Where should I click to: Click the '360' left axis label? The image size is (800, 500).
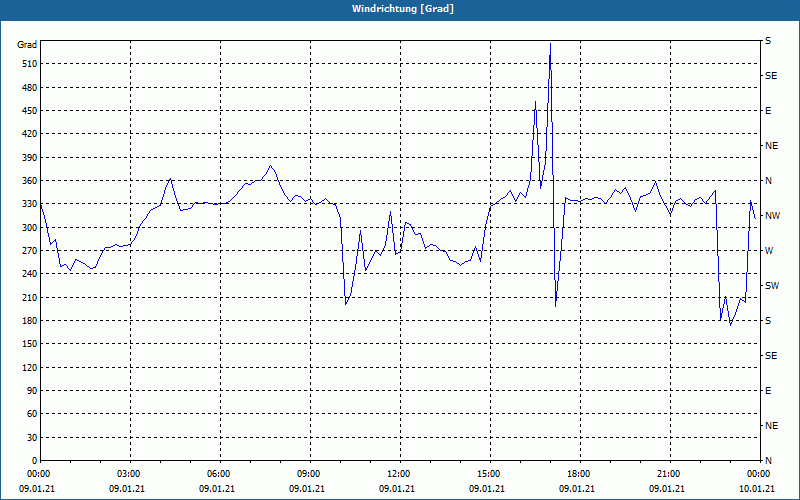pos(29,181)
